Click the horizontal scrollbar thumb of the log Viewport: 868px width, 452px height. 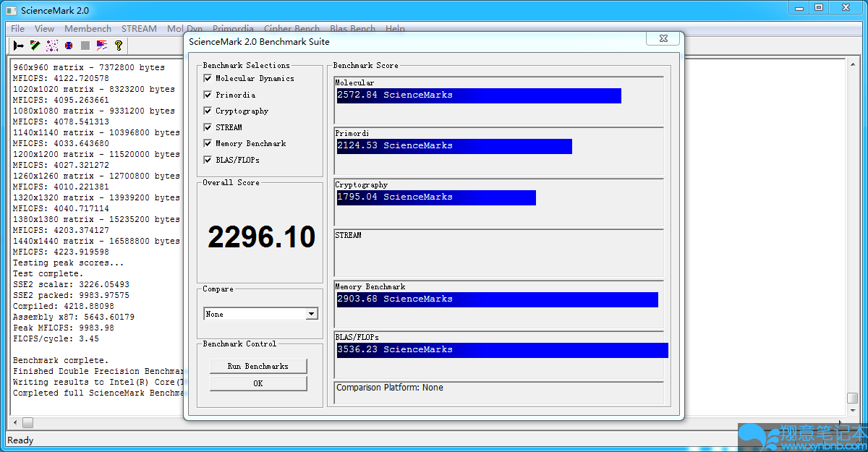(x=27, y=422)
